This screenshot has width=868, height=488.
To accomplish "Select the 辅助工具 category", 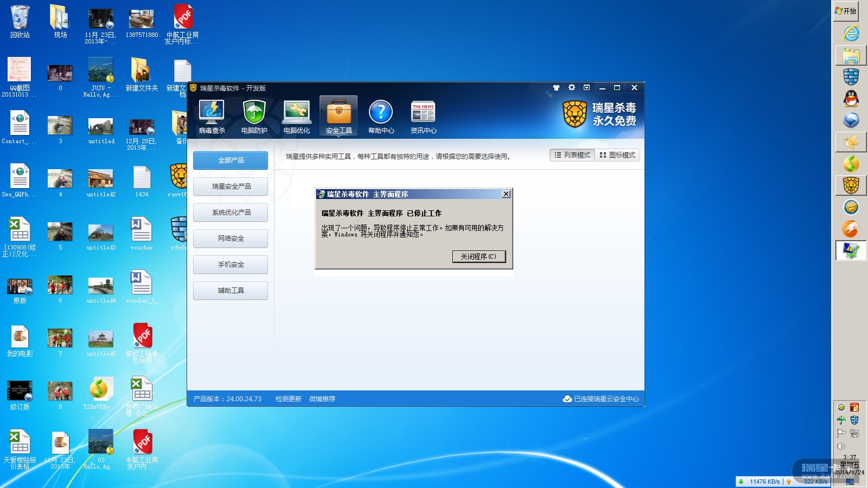I will [x=231, y=291].
